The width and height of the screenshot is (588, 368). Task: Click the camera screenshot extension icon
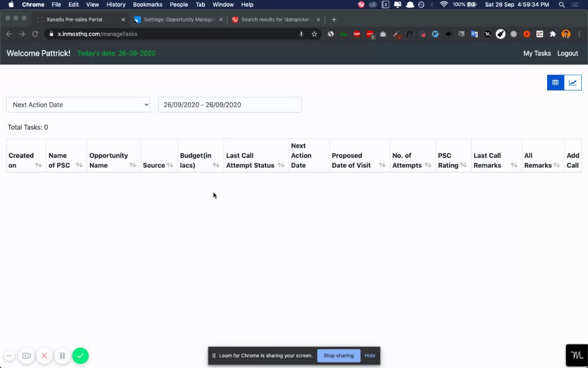point(383,34)
